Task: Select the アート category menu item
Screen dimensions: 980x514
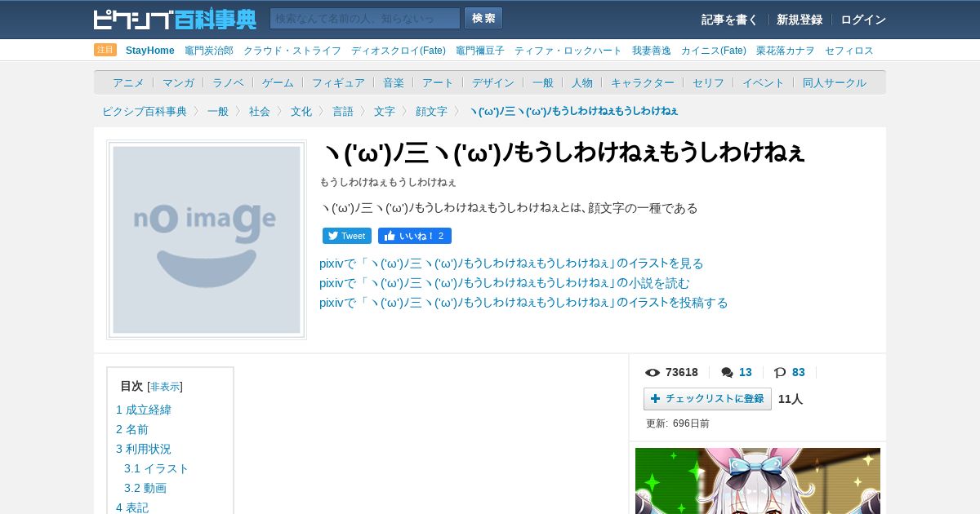Action: pyautogui.click(x=438, y=82)
